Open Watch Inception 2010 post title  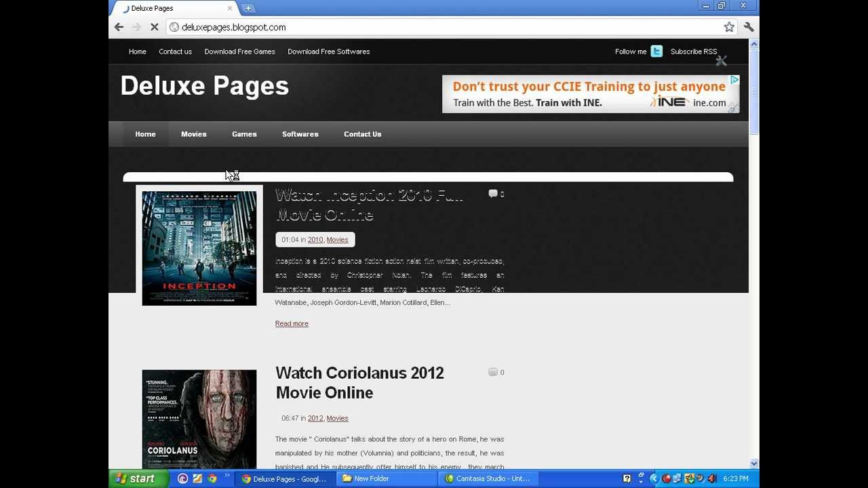coord(369,205)
